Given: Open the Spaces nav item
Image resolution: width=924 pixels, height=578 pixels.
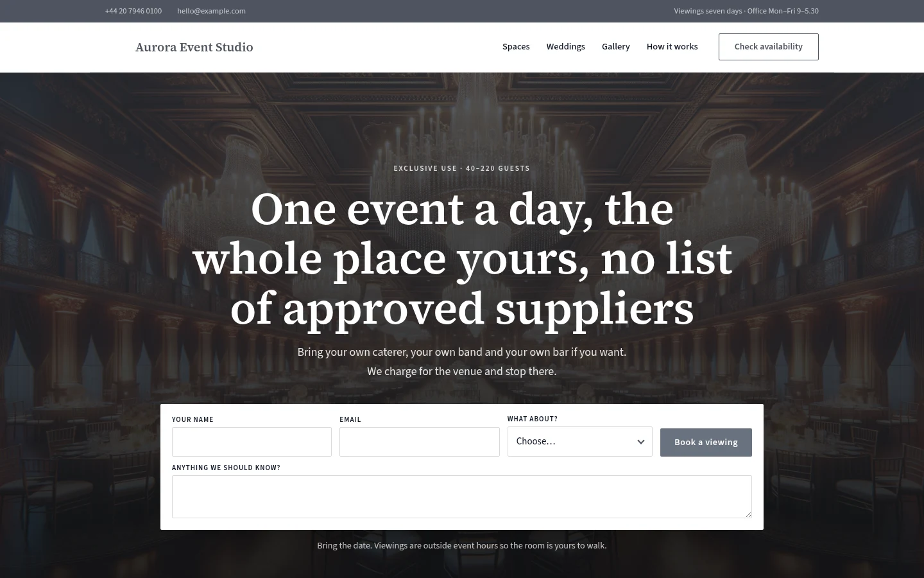Looking at the screenshot, I should pos(516,47).
